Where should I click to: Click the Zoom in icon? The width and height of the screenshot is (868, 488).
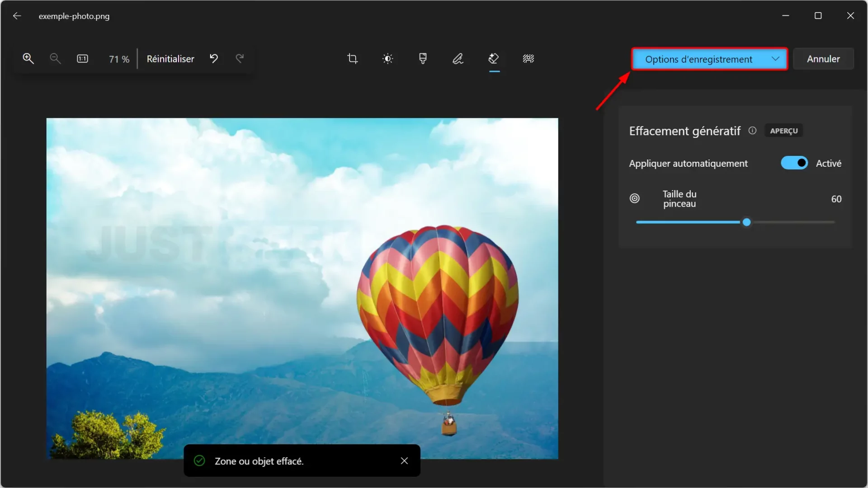(x=28, y=58)
